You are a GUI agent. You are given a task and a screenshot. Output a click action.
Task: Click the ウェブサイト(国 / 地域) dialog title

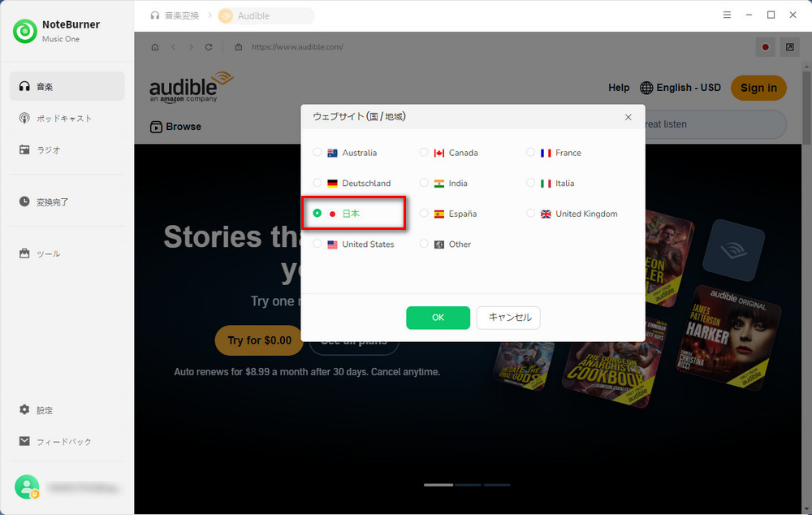click(x=359, y=117)
